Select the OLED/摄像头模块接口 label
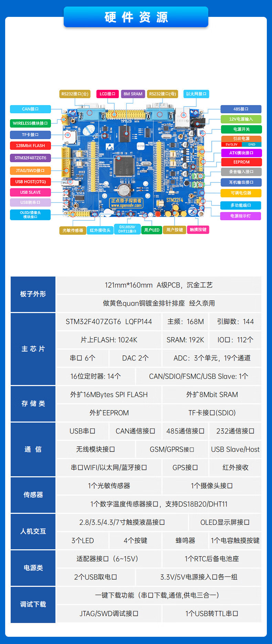This screenshot has width=272, height=644. click(x=30, y=215)
